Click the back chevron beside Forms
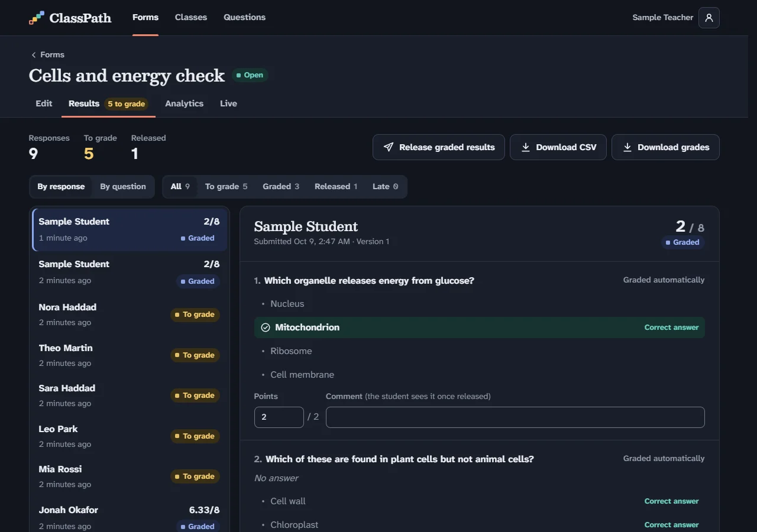Screen dimensions: 757x532 point(34,55)
